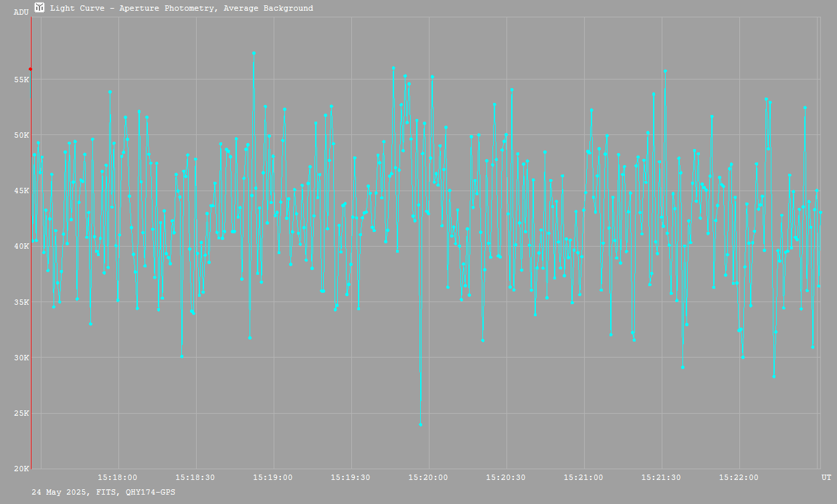The image size is (837, 504).
Task: Select the 15:22:00 time axis label
Action: [x=739, y=477]
